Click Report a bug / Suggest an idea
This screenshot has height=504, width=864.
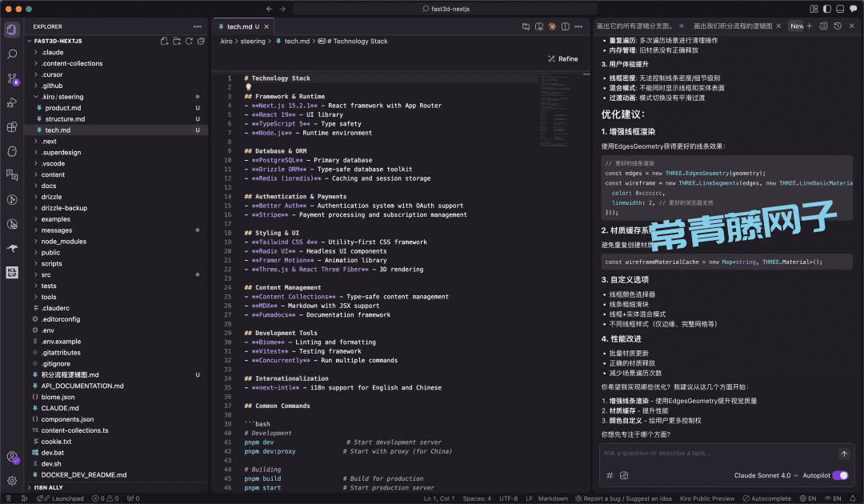[x=623, y=498]
